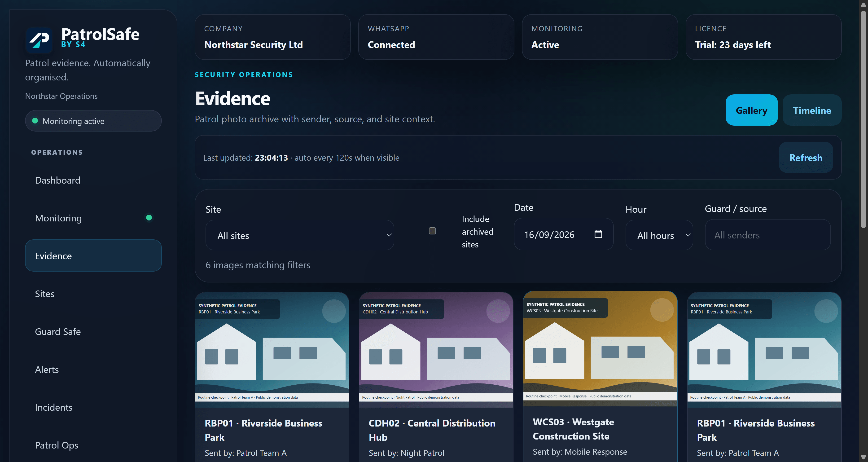Click the last updated time 23:04:13
Viewport: 868px width, 462px height.
pos(271,158)
